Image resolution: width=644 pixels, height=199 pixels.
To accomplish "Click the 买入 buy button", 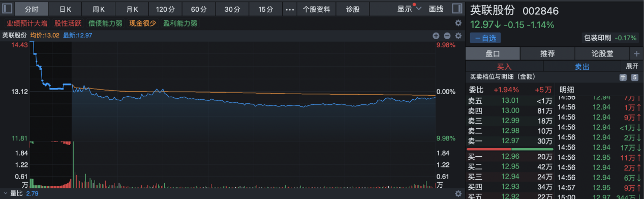I will 504,67.
